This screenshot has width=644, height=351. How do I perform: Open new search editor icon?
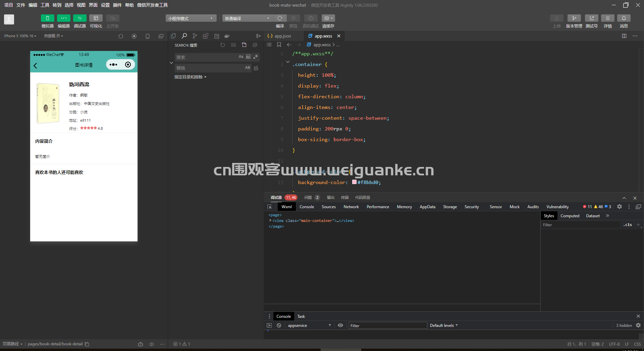tap(244, 45)
